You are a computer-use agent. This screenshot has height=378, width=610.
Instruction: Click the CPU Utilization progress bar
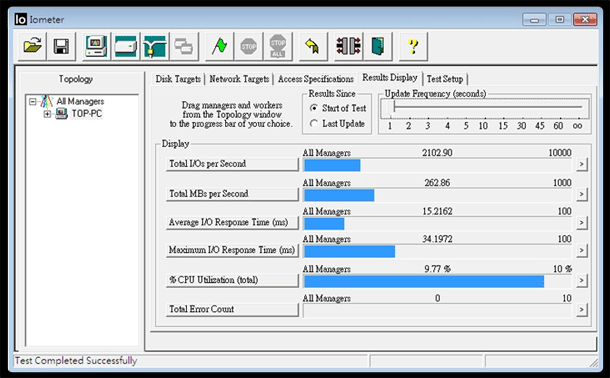click(437, 281)
